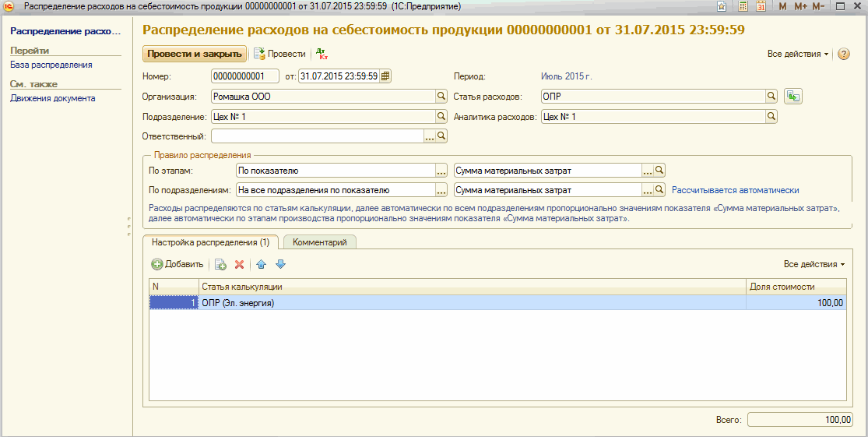Image resolution: width=868 pixels, height=437 pixels.
Task: Click the green icon next to Статья расходов
Action: (x=794, y=97)
